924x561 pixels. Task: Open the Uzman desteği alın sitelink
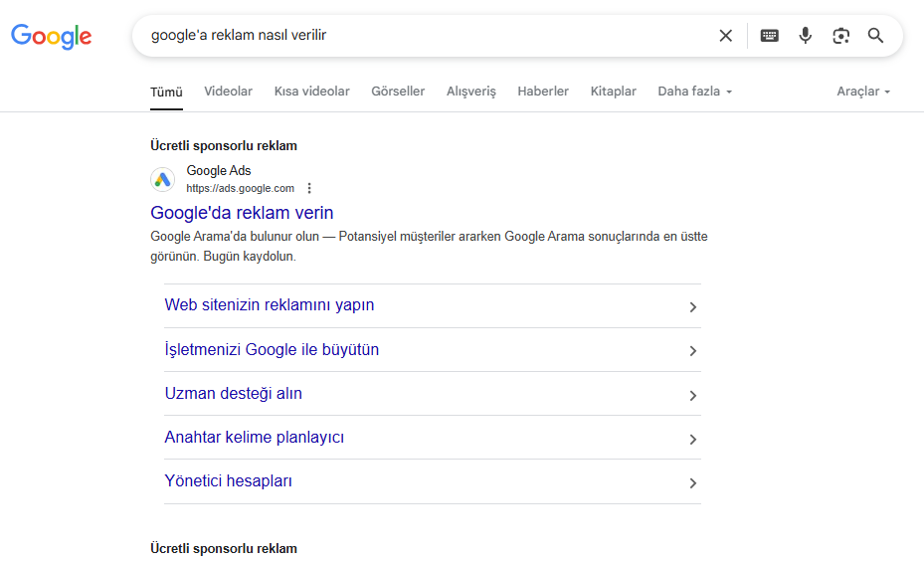tap(234, 394)
